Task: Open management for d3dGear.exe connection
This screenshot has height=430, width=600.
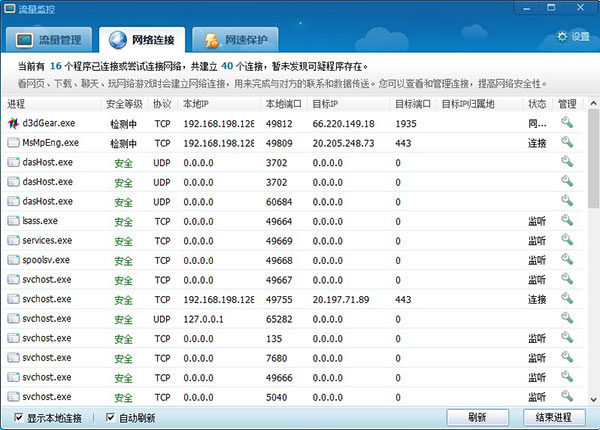Action: 567,123
